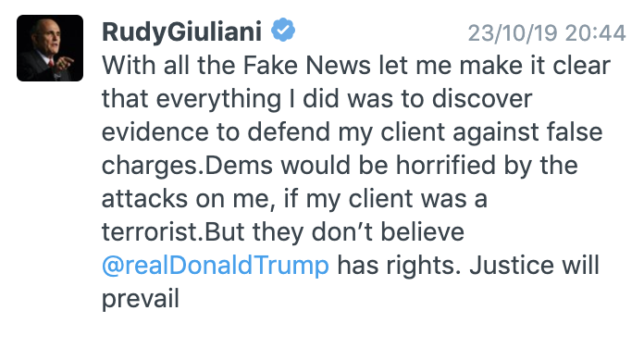Click the words 'attacks on me,'
Screen dimensions: 644x348
click(189, 199)
